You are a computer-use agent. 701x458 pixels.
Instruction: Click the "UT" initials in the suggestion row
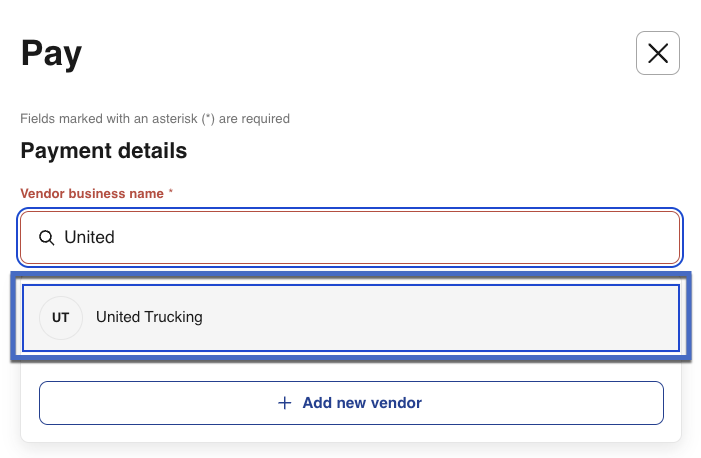61,318
